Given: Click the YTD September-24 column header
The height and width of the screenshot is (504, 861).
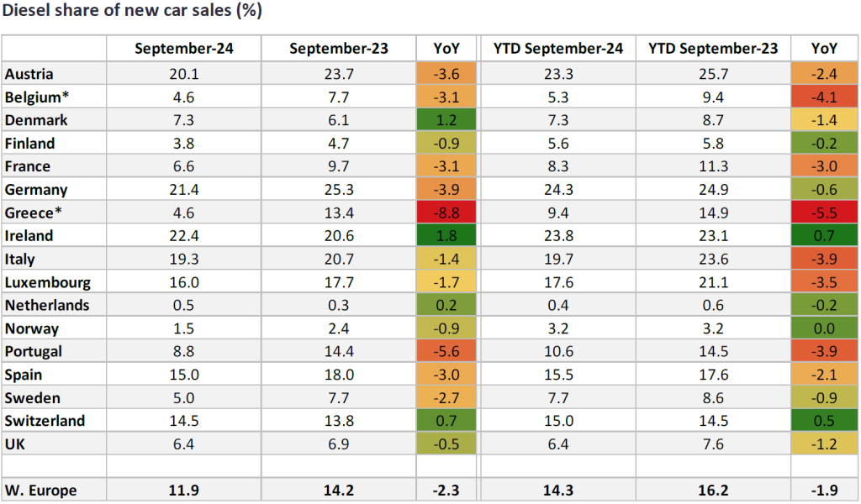Looking at the screenshot, I should pos(557,49).
